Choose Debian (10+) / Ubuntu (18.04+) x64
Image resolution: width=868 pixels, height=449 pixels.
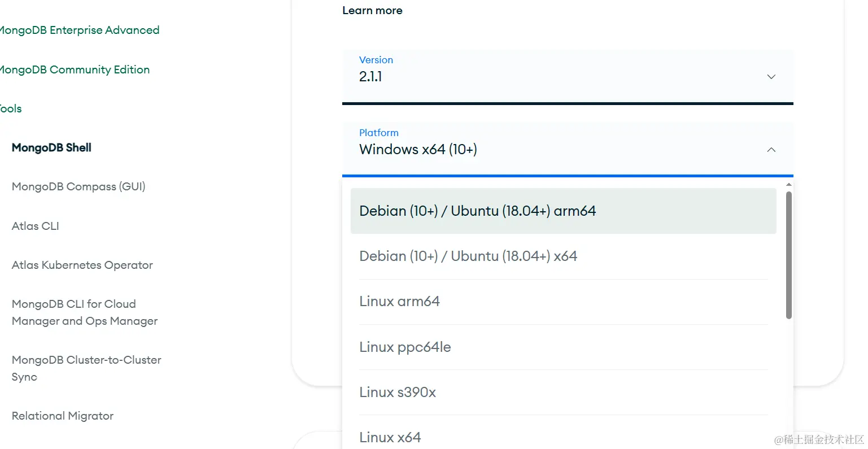563,256
